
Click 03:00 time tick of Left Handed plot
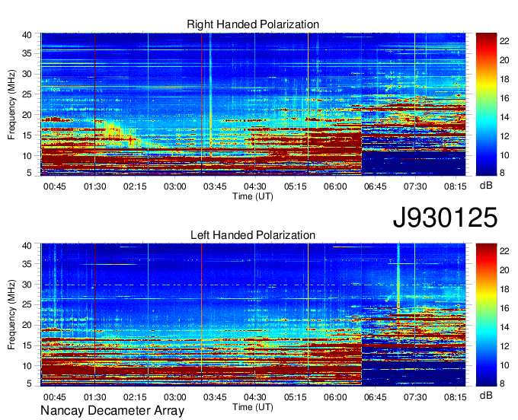[175, 397]
